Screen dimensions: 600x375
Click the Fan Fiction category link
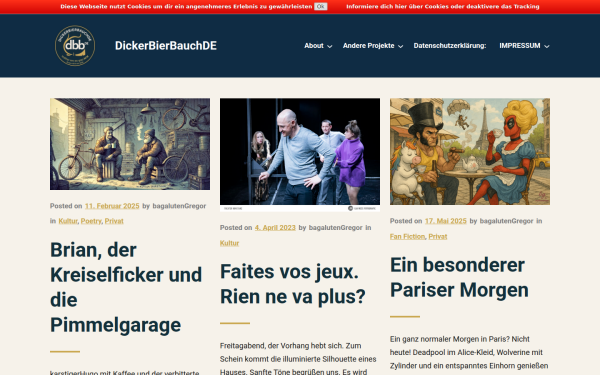click(x=408, y=236)
